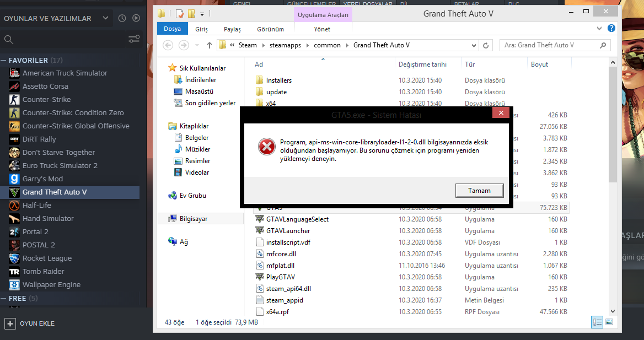Open OYUNLAR VE YAZILIMLAR dropdown
The width and height of the screenshot is (644, 340).
click(56, 19)
